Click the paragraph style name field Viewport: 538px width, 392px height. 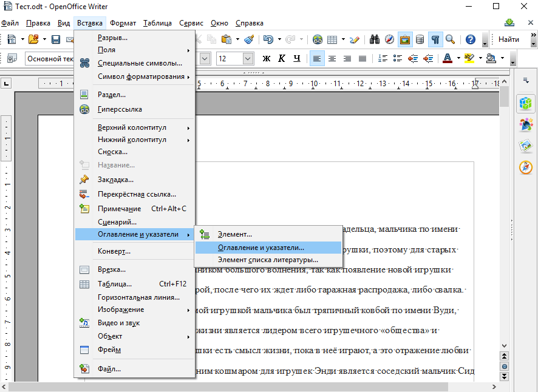pos(49,58)
